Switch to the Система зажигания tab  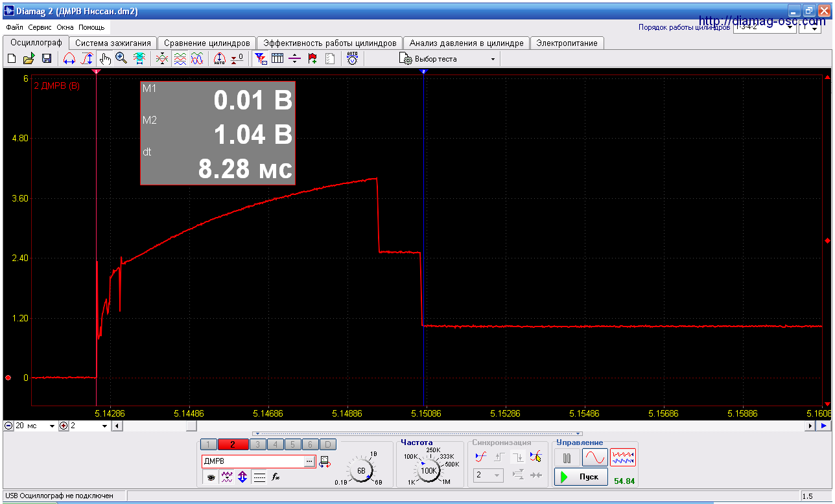(x=113, y=43)
